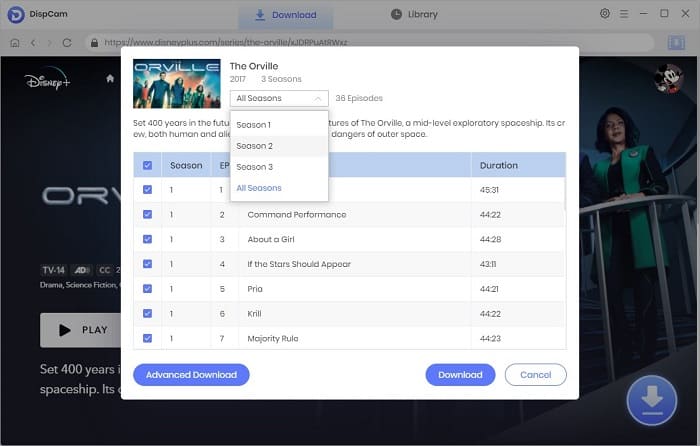
Task: Uncheck the Krill episode checkbox
Action: [x=147, y=313]
